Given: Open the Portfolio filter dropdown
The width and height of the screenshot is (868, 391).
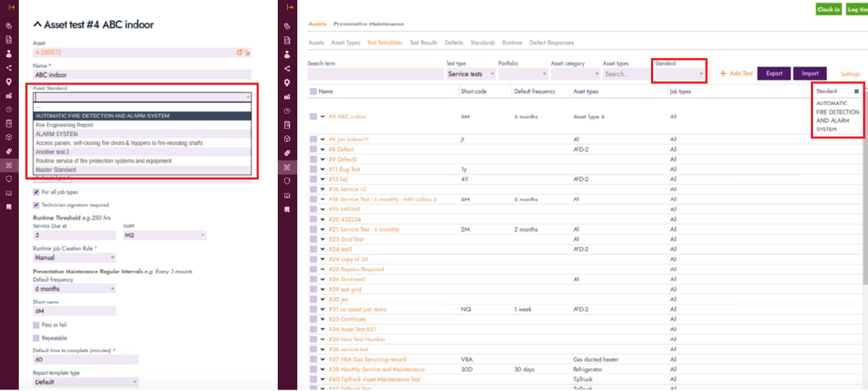Looking at the screenshot, I should click(x=522, y=74).
